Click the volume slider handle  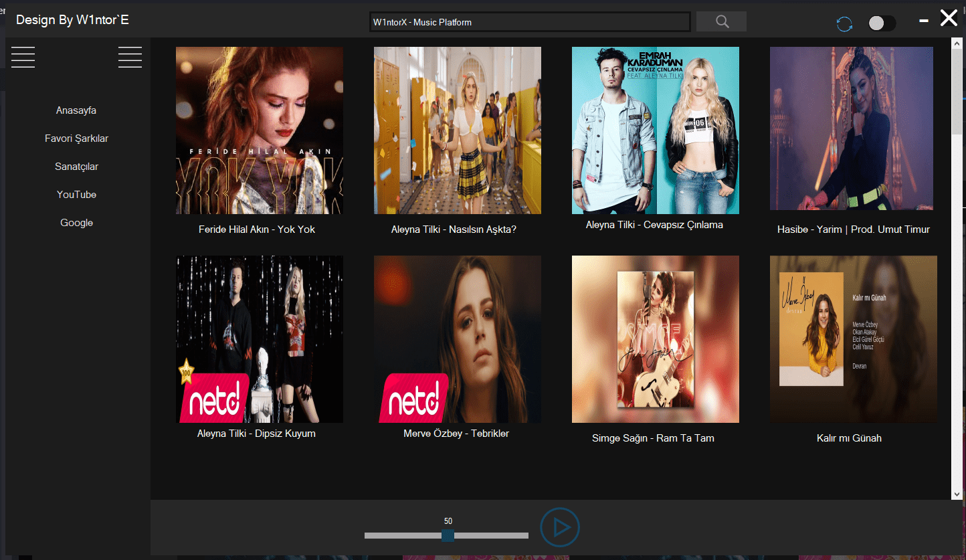[448, 535]
